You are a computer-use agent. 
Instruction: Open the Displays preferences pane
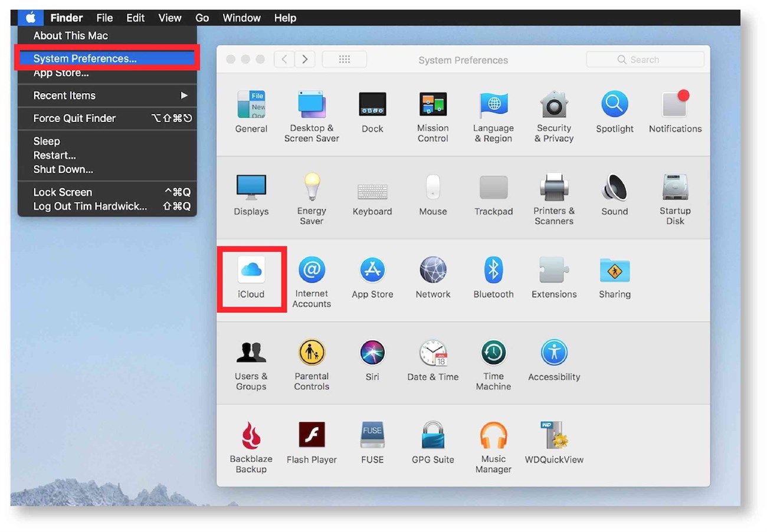coord(251,195)
